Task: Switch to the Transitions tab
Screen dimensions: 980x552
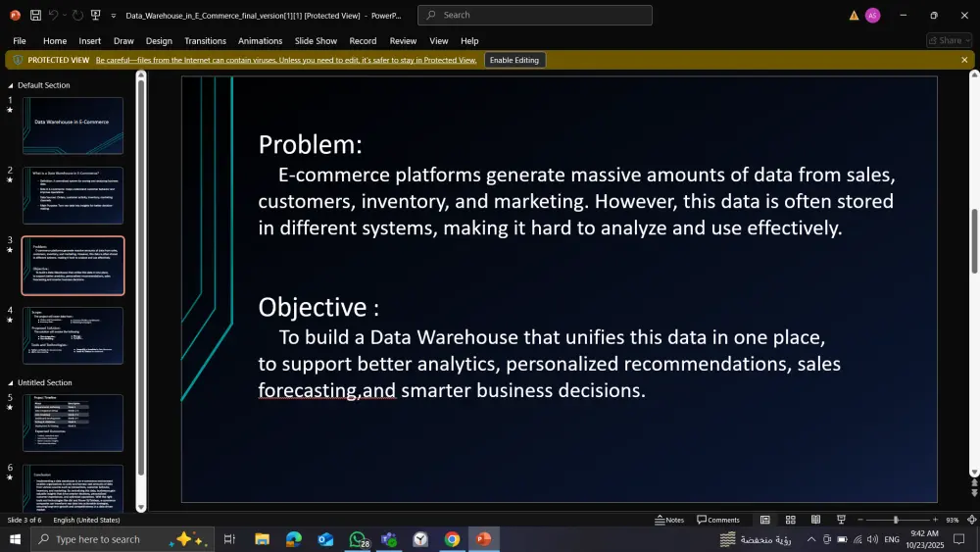Action: click(x=205, y=40)
